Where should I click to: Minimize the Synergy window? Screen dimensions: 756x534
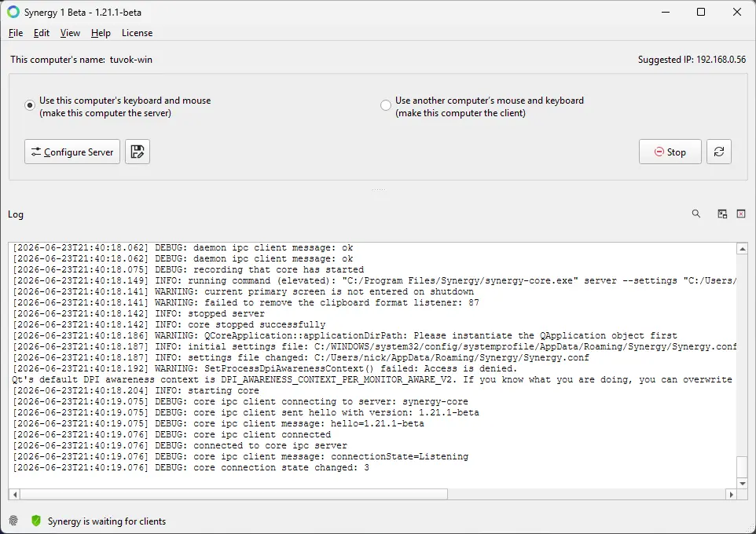[x=666, y=12]
